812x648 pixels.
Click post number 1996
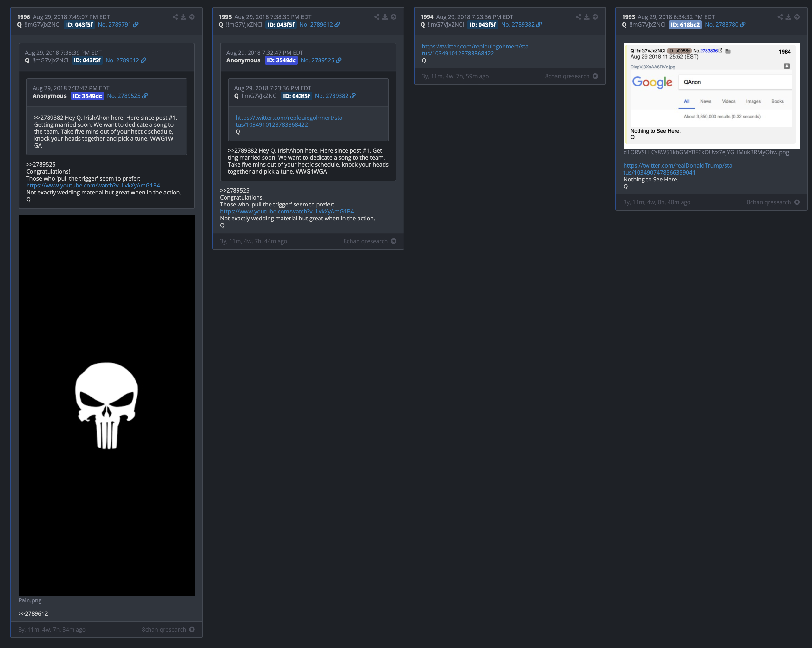click(x=23, y=17)
